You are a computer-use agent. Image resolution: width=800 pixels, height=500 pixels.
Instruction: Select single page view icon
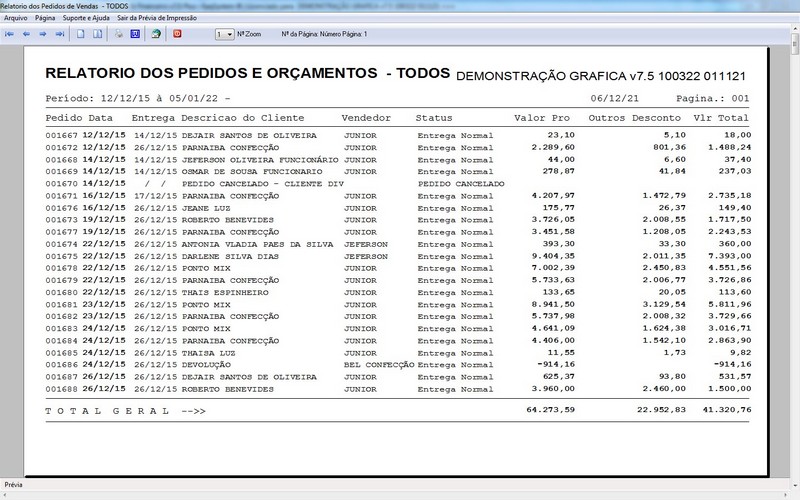click(x=81, y=34)
